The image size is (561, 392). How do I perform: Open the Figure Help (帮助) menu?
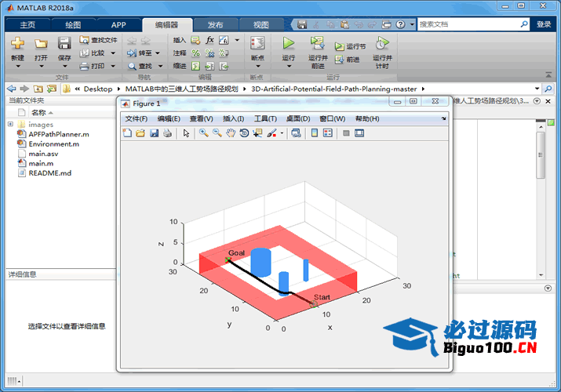click(x=367, y=118)
